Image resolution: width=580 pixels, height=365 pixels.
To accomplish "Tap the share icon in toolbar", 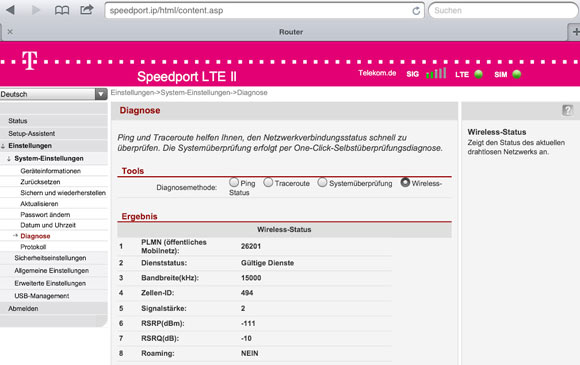I will click(87, 9).
